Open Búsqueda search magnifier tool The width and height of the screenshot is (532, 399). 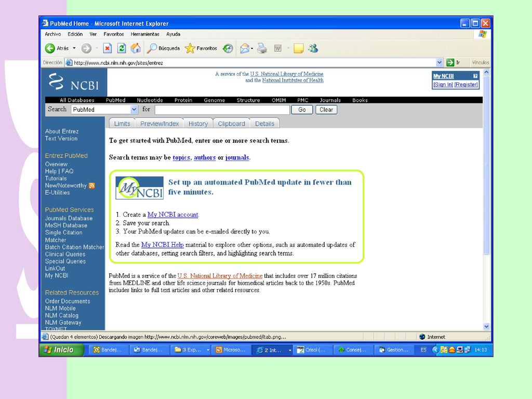point(163,48)
